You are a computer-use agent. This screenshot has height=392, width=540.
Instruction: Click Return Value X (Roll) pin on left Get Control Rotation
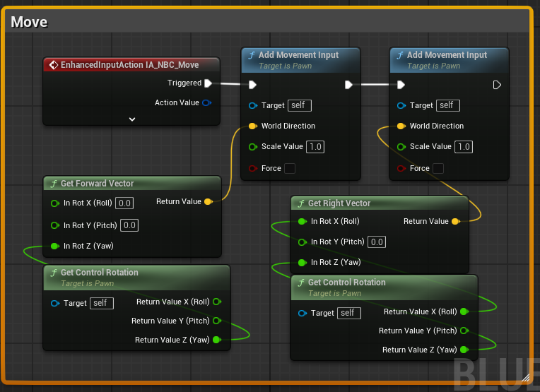217,302
